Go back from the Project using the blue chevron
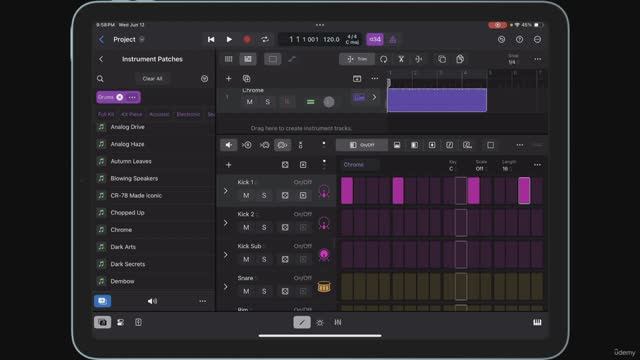The height and width of the screenshot is (360, 640). pyautogui.click(x=101, y=40)
